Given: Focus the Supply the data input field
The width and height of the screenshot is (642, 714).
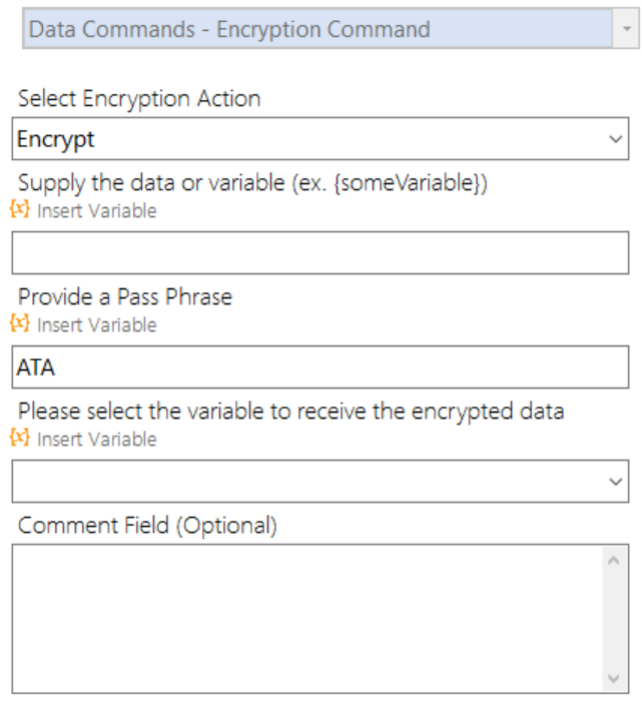Looking at the screenshot, I should pyautogui.click(x=321, y=253).
